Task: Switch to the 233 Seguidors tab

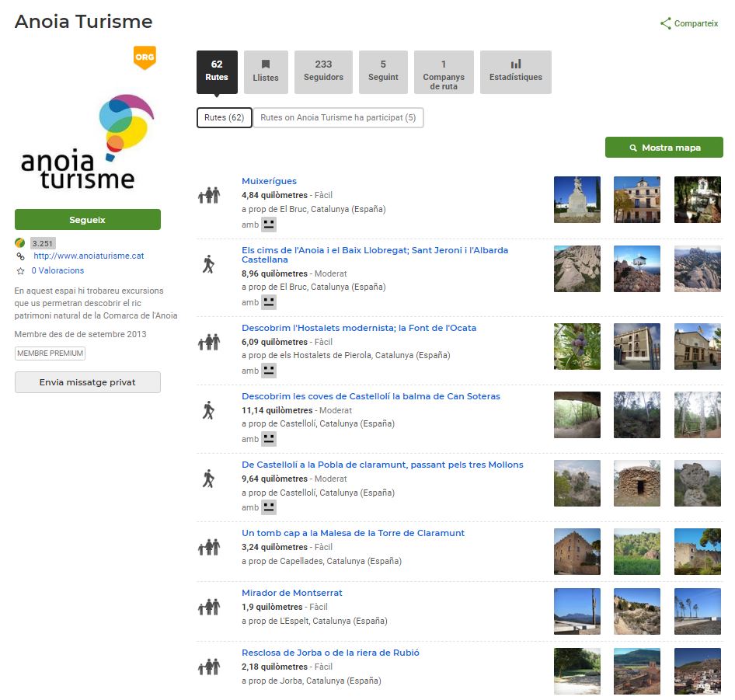Action: coord(323,72)
